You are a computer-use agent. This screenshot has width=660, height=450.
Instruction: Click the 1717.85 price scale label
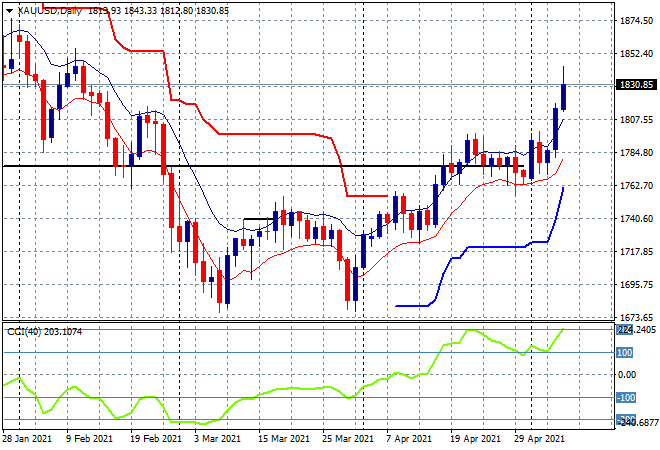pyautogui.click(x=636, y=251)
